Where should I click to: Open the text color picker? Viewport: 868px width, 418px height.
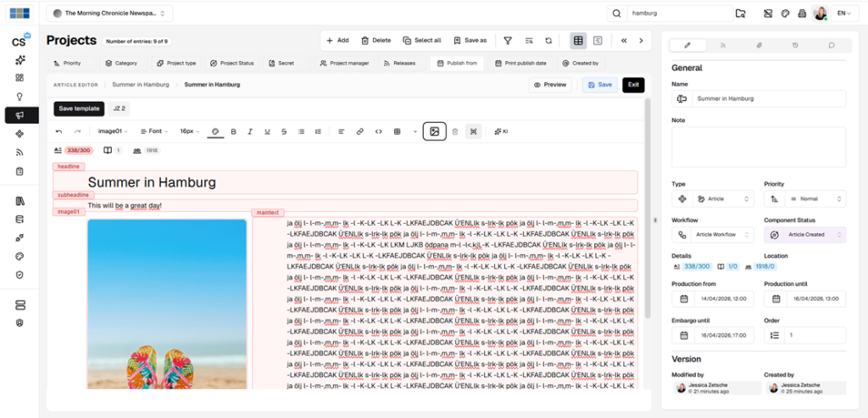[x=215, y=131]
